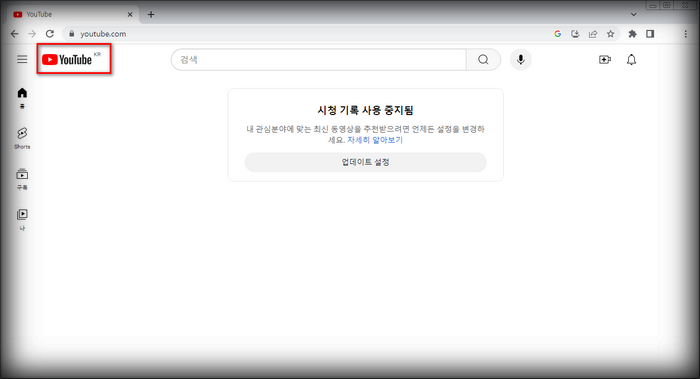700x379 pixels.
Task: Click the 업데이트 설정 button
Action: point(365,162)
